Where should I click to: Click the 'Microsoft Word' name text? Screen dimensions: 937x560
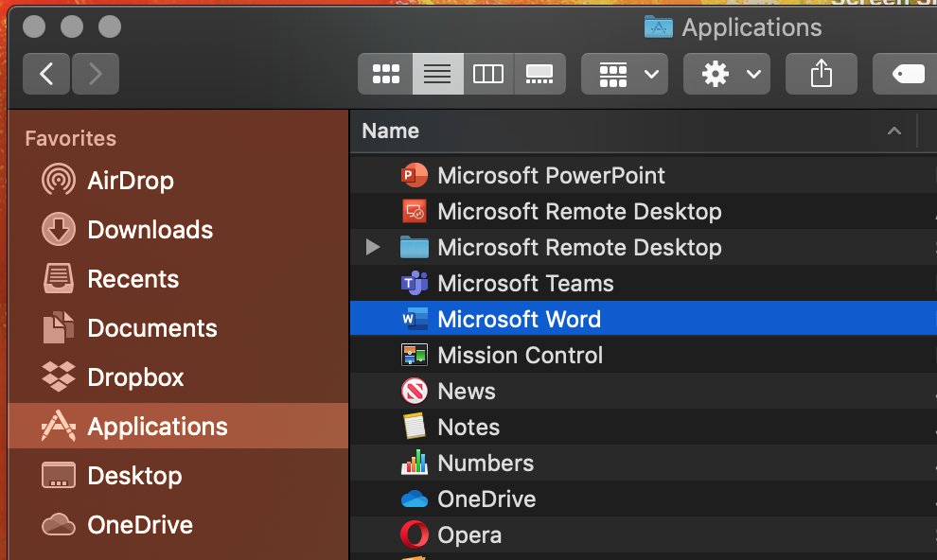click(519, 319)
